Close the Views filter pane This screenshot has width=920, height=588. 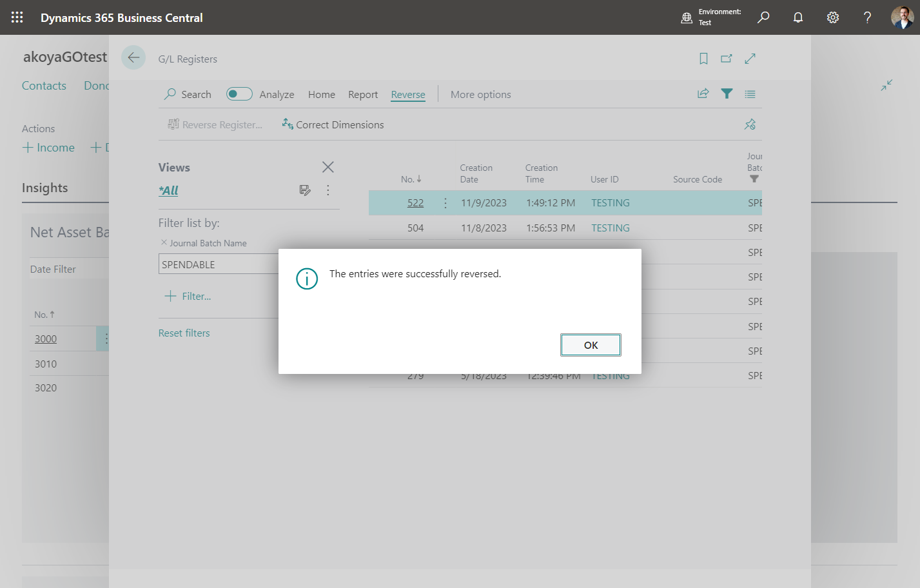328,167
